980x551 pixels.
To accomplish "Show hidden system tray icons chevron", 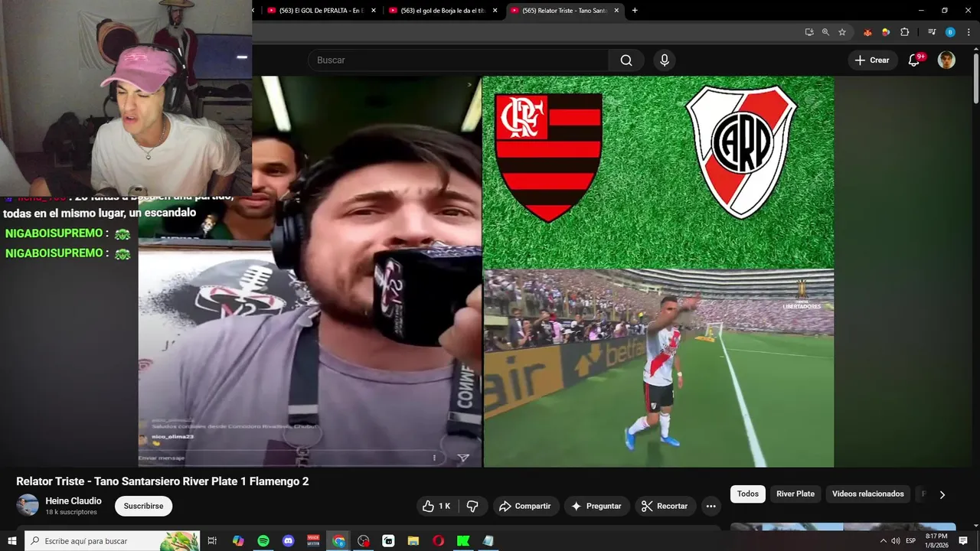I will (883, 541).
